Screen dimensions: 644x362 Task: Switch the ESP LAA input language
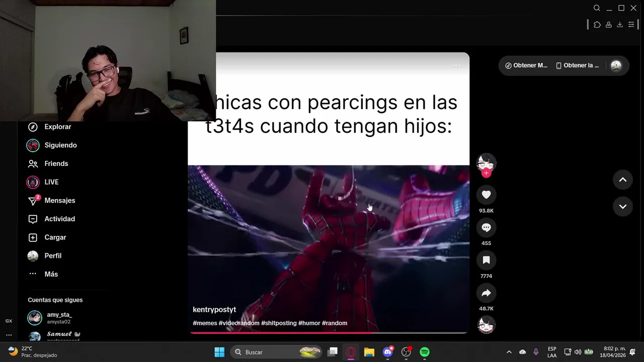[552, 352]
